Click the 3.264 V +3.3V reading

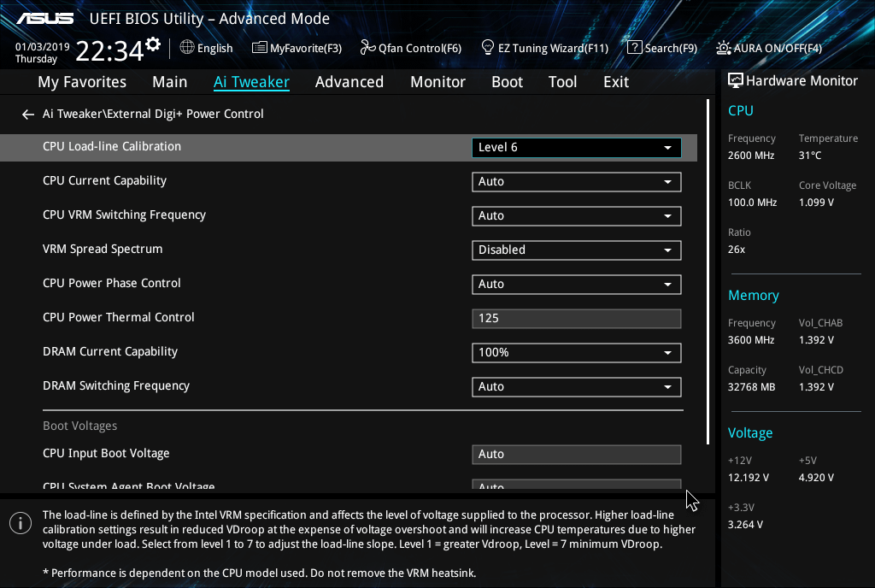[745, 525]
